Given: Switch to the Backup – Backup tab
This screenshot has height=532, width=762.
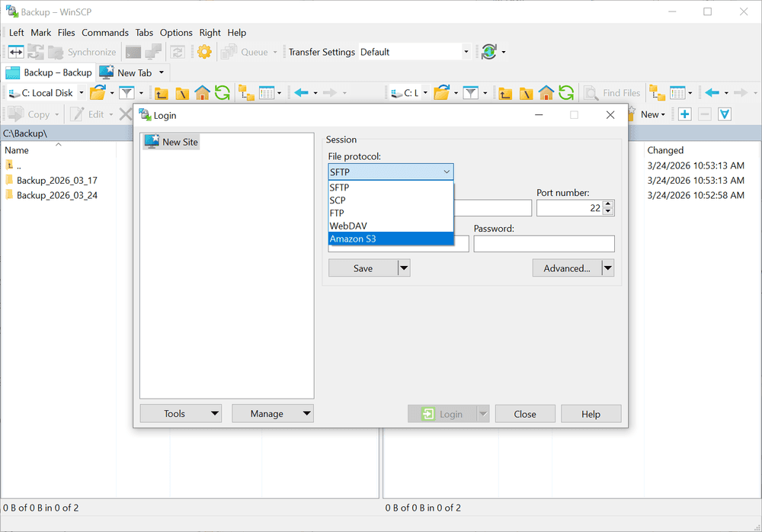Looking at the screenshot, I should [x=48, y=72].
